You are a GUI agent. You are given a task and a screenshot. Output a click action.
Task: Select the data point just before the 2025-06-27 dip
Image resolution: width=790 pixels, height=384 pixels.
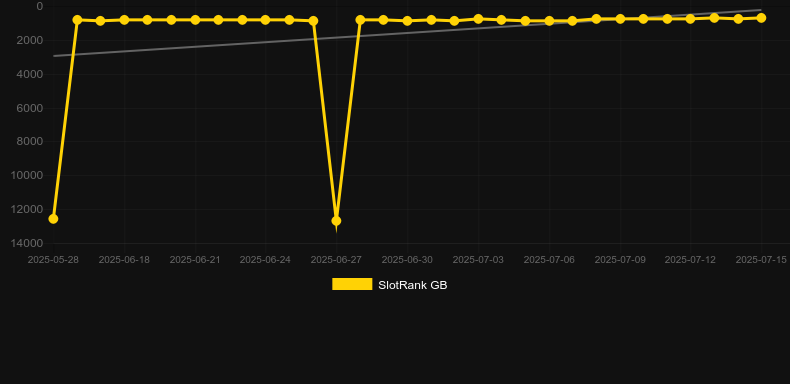313,21
